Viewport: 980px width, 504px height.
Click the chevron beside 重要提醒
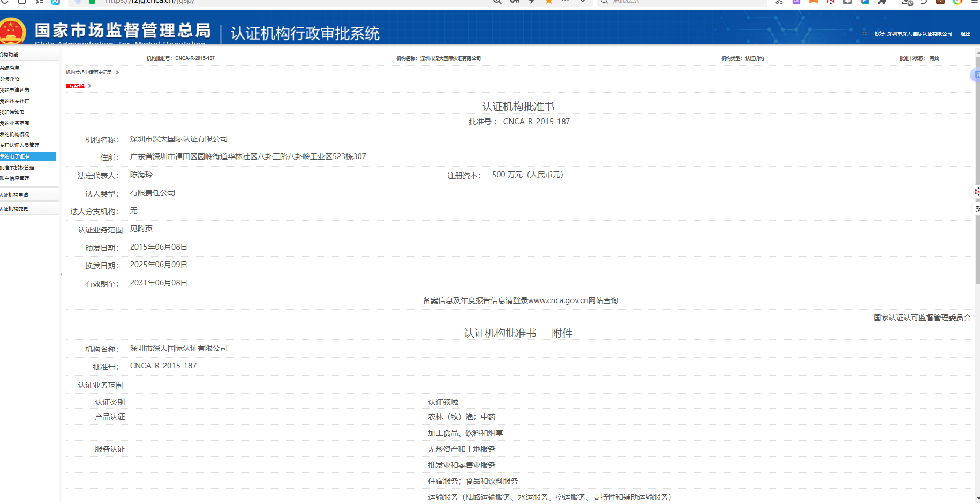pyautogui.click(x=89, y=86)
